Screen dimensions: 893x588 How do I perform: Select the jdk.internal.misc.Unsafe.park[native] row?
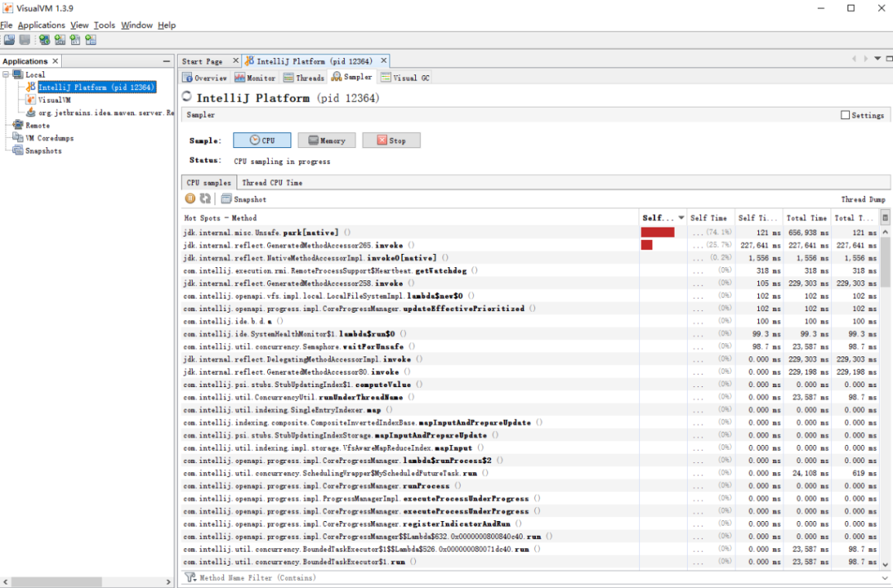click(x=530, y=232)
